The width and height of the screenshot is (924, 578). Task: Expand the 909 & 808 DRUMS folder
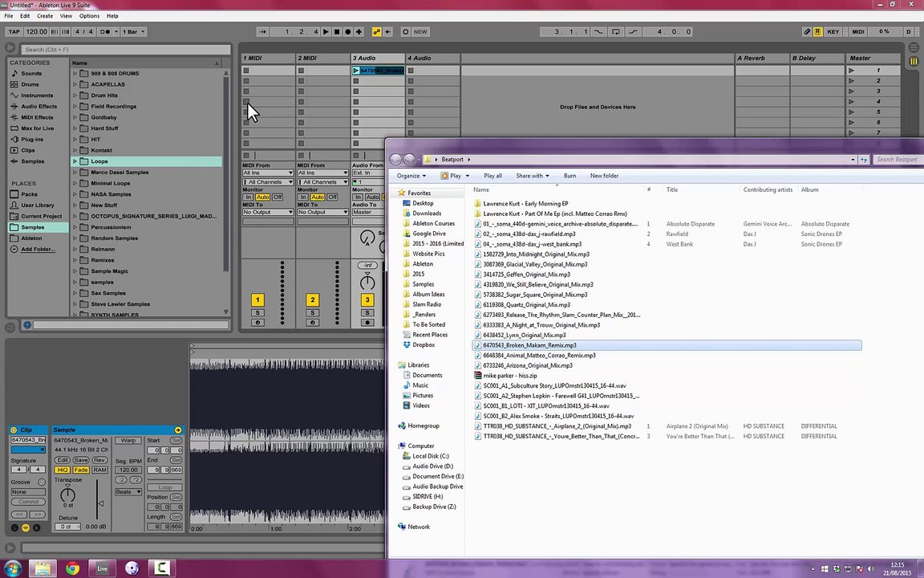pos(75,74)
